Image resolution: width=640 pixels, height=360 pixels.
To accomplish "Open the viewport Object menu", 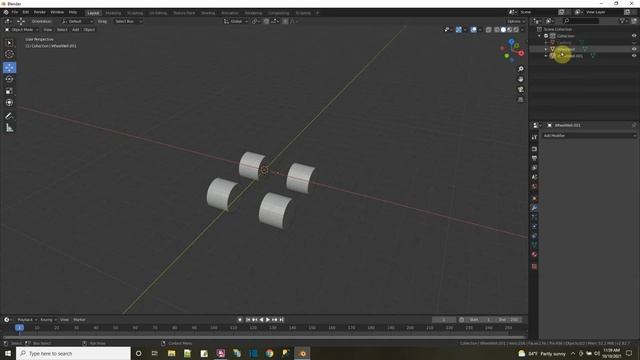I will 89,30.
